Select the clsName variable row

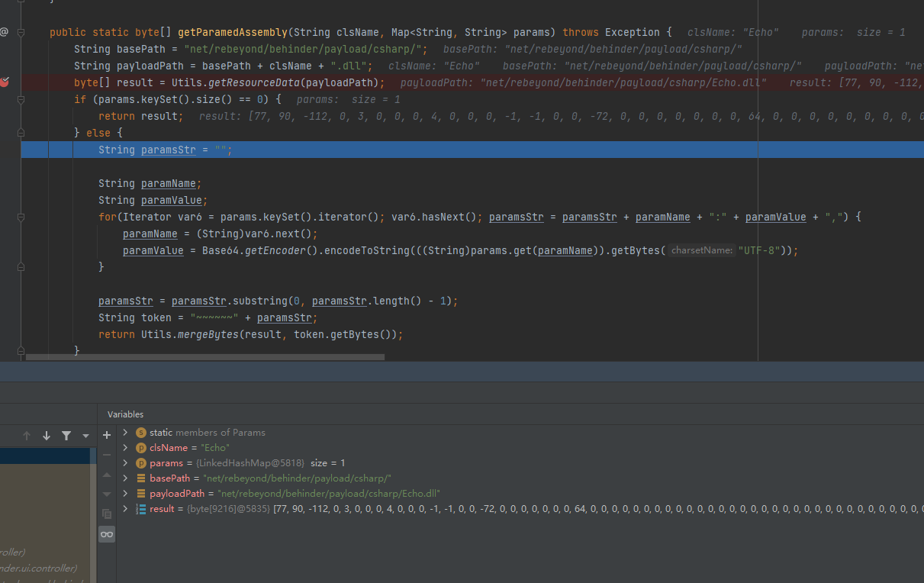point(188,448)
